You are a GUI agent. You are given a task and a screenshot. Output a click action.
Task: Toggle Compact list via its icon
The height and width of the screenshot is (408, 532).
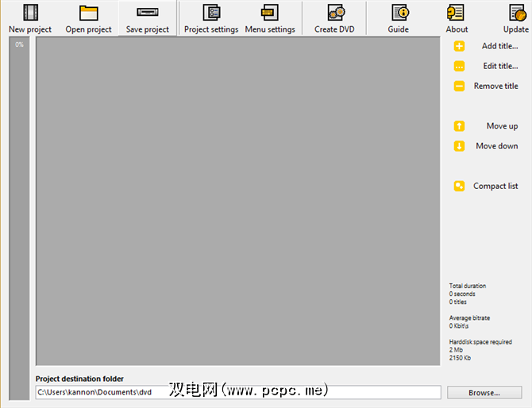[459, 187]
